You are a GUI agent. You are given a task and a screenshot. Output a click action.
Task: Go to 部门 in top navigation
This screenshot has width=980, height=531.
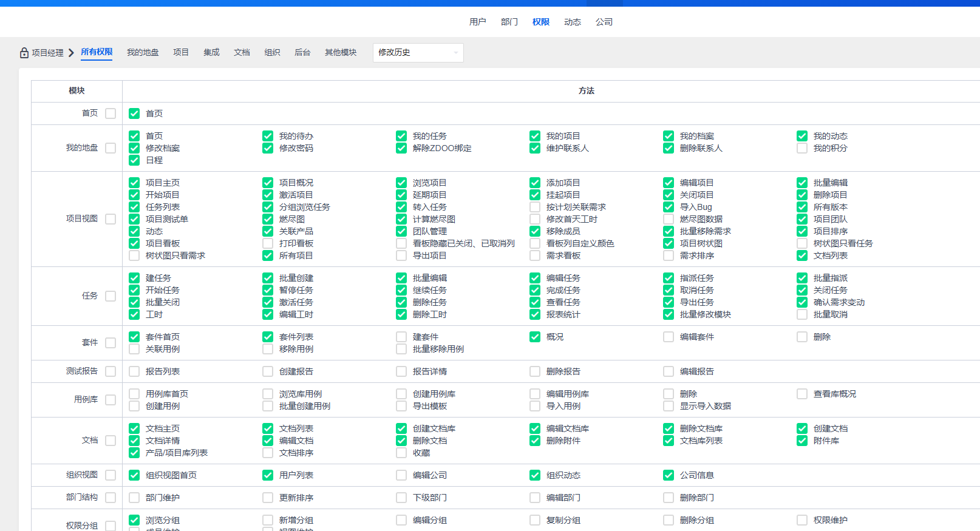[x=509, y=22]
